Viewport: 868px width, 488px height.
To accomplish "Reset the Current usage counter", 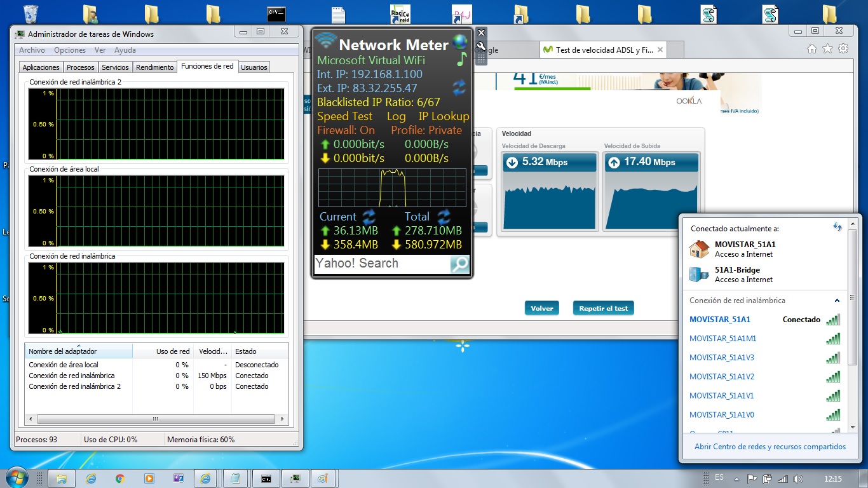I will click(369, 217).
